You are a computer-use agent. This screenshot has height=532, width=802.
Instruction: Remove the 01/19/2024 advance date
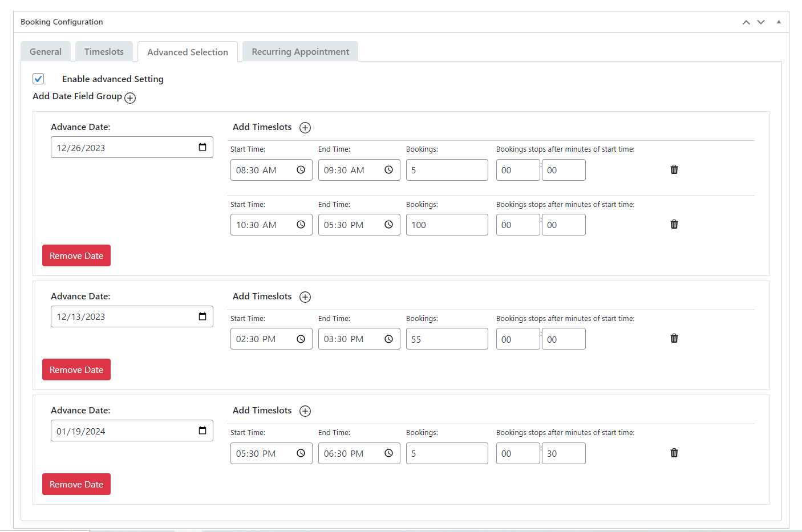pyautogui.click(x=76, y=484)
